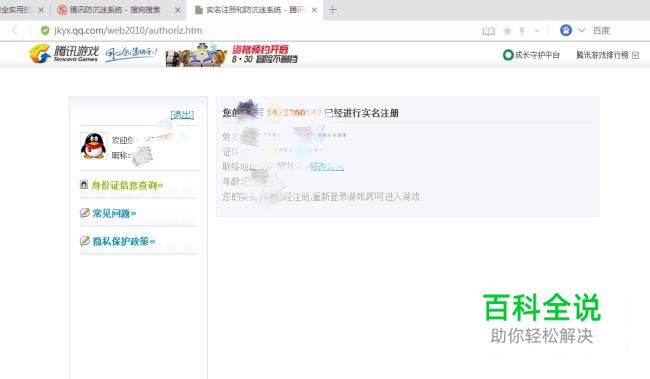Image resolution: width=650 pixels, height=379 pixels.
Task: Click the Tencent Games logo
Action: [x=64, y=54]
